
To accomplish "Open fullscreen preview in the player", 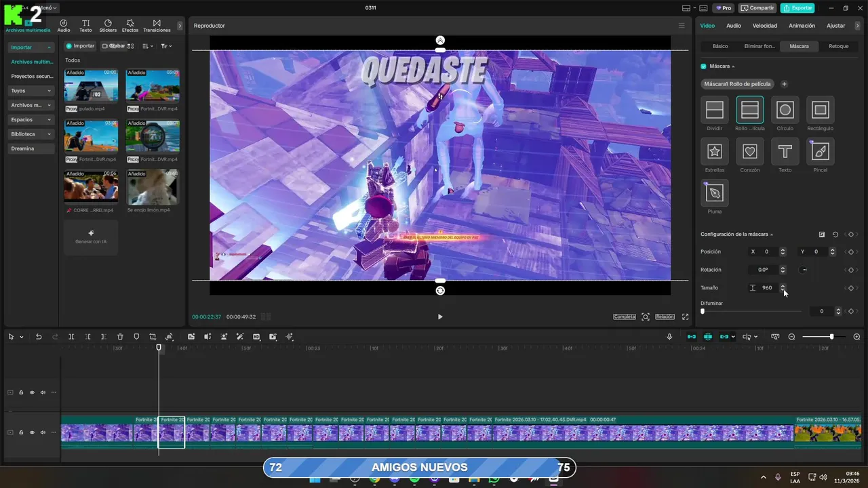I will tap(685, 317).
